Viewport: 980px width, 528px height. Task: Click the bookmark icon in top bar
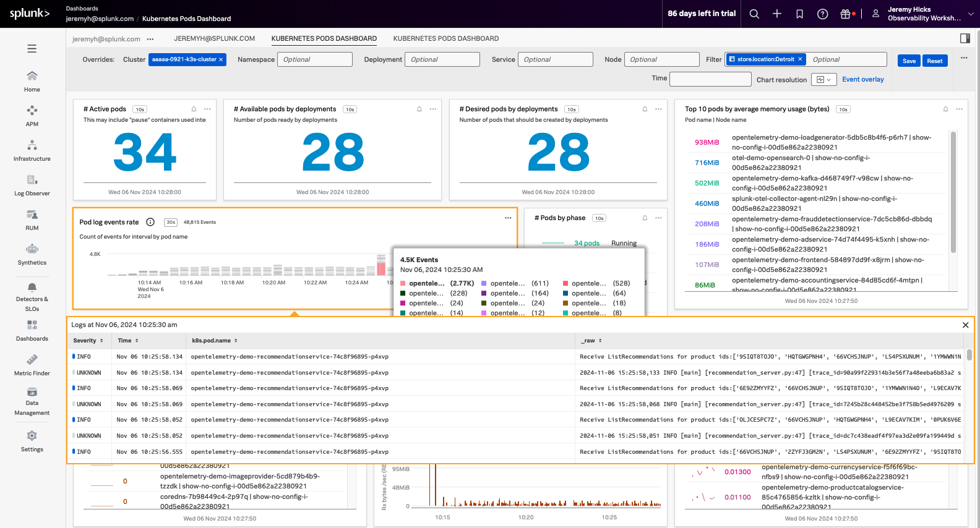[799, 14]
